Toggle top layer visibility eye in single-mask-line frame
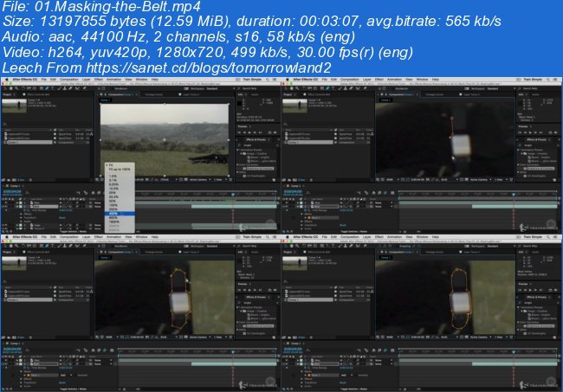Image resolution: width=563 pixels, height=392 pixels. point(286,203)
